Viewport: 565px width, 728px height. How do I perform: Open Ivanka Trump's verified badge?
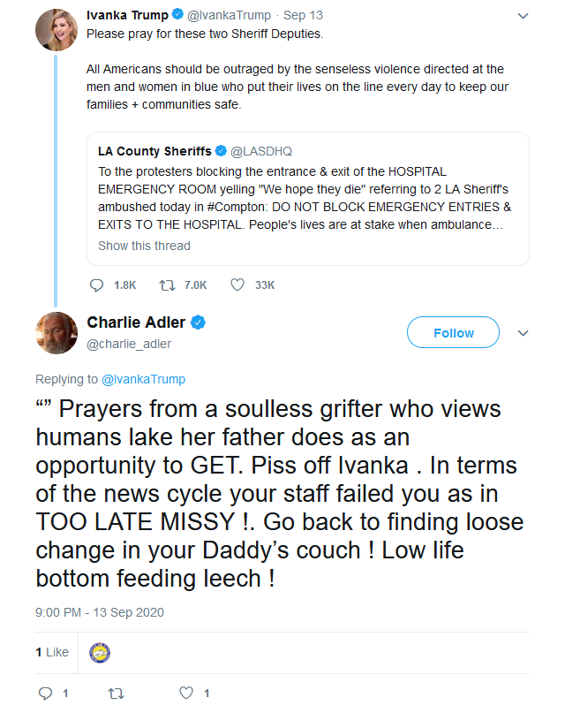tap(177, 14)
